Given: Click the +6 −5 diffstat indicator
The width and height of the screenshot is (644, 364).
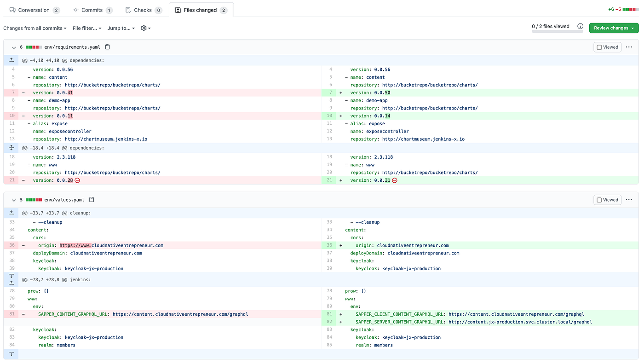Looking at the screenshot, I should (x=623, y=9).
